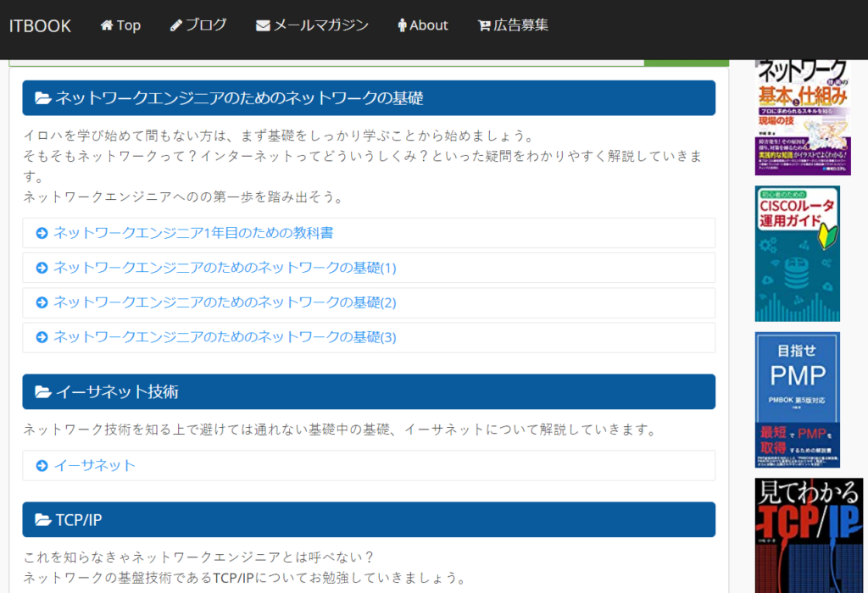Go to the メールマガジン page
Screen dimensions: 868x593
[312, 25]
